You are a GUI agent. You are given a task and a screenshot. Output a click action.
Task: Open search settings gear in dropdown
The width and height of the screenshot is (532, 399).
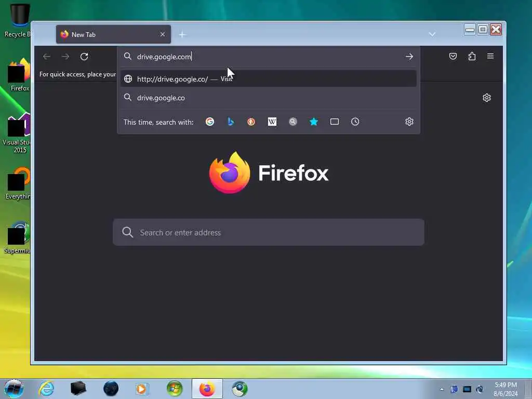pos(409,122)
